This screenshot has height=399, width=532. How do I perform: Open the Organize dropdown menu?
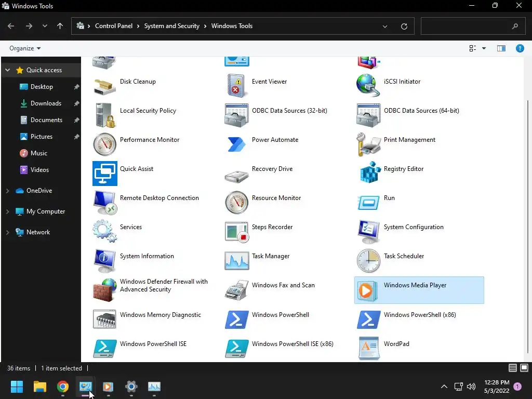(x=25, y=48)
